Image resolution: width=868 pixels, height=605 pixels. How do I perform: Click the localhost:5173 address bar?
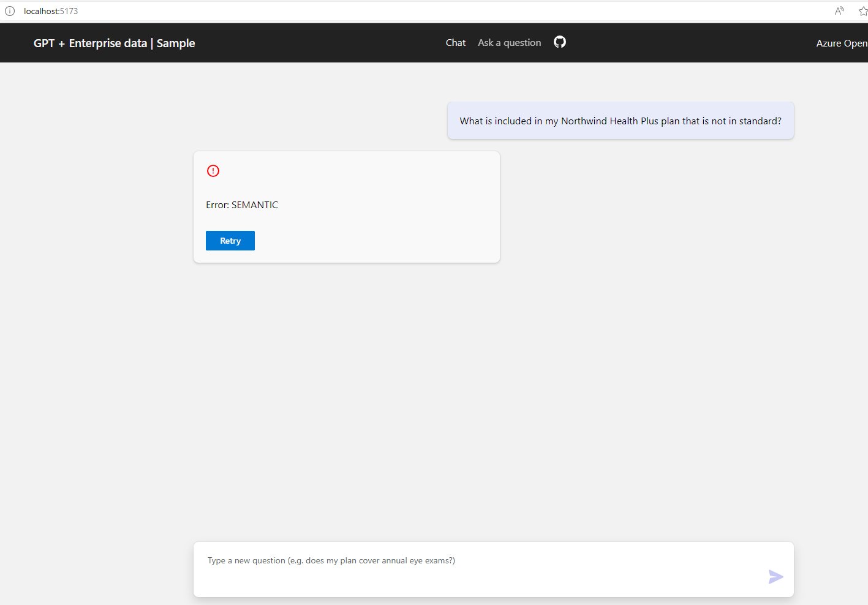50,10
